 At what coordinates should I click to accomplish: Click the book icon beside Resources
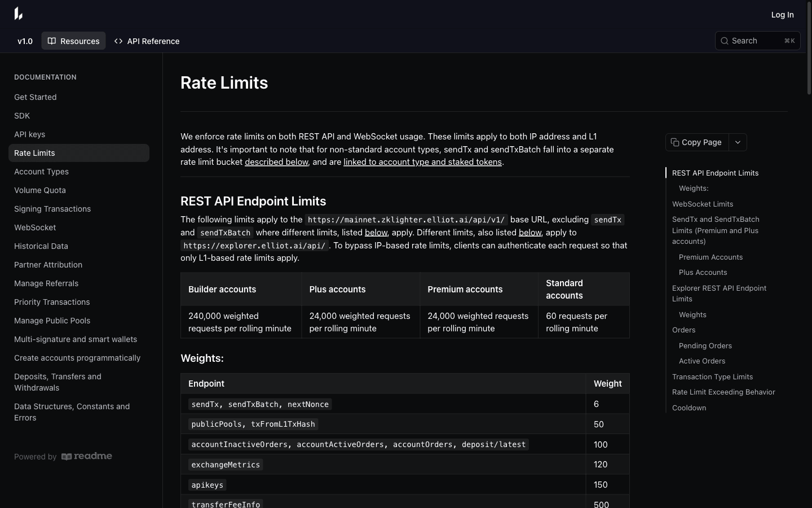tap(52, 41)
